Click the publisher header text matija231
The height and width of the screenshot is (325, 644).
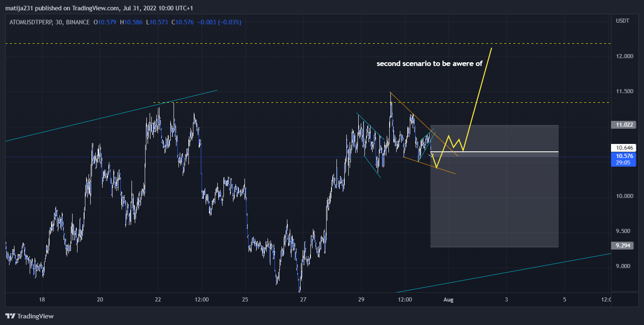click(x=19, y=8)
